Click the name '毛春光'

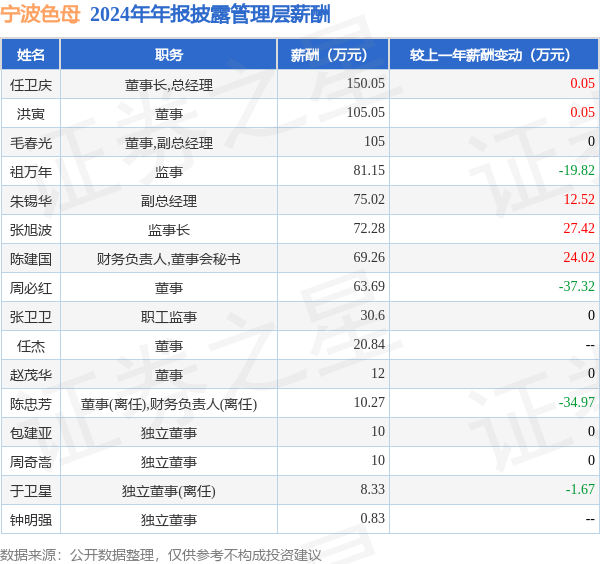31,143
